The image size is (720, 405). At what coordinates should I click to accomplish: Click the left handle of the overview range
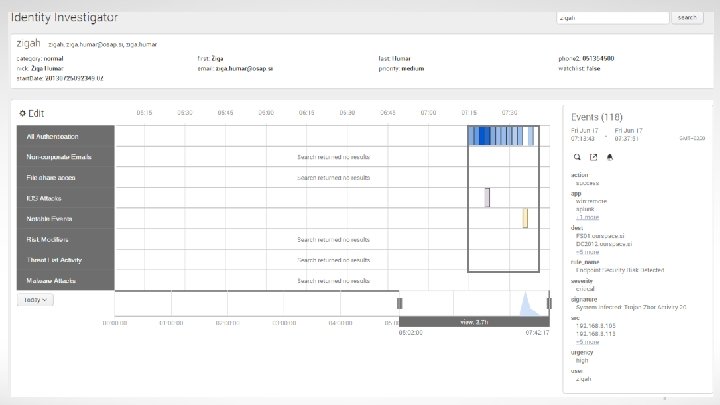399,303
